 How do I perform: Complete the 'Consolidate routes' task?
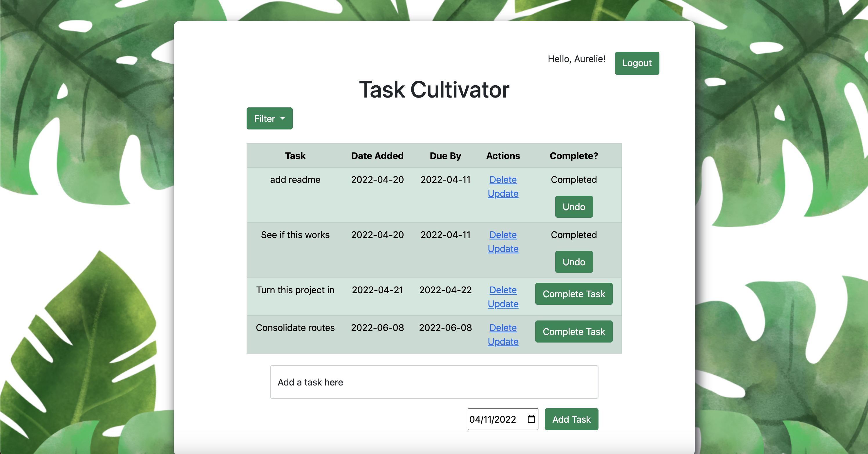pyautogui.click(x=574, y=332)
